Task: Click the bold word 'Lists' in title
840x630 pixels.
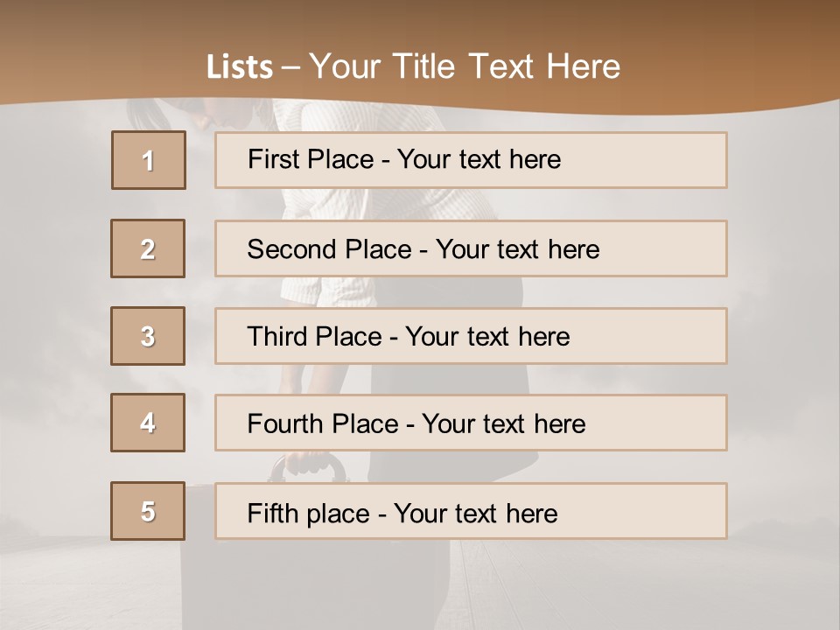Action: tap(240, 67)
